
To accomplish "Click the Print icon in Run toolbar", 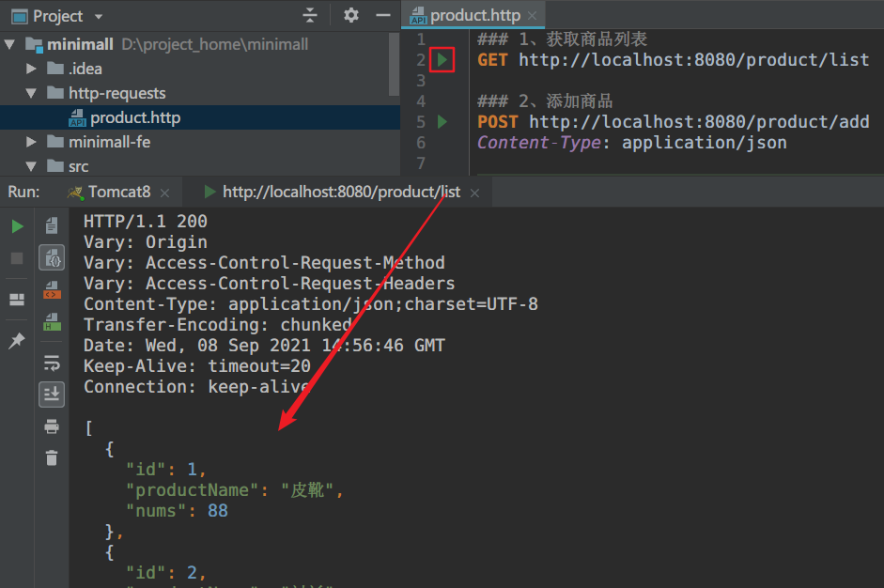I will [52, 426].
